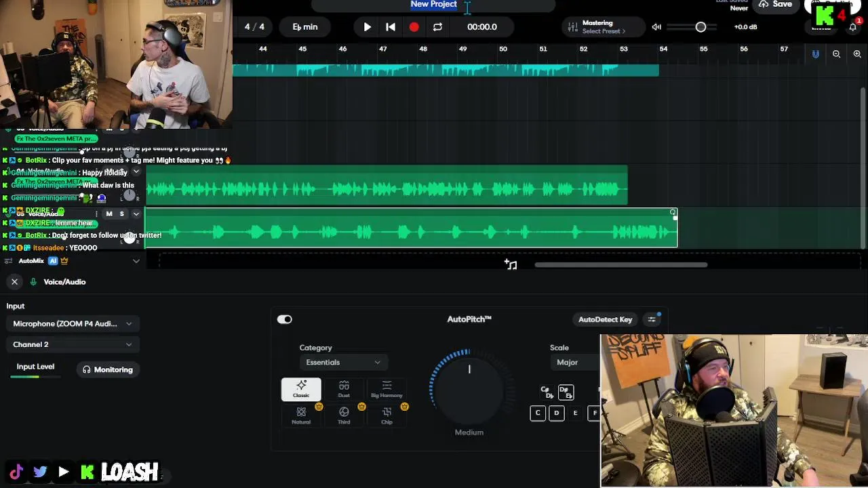
Task: Change the E♭ min key setting
Action: (x=305, y=27)
